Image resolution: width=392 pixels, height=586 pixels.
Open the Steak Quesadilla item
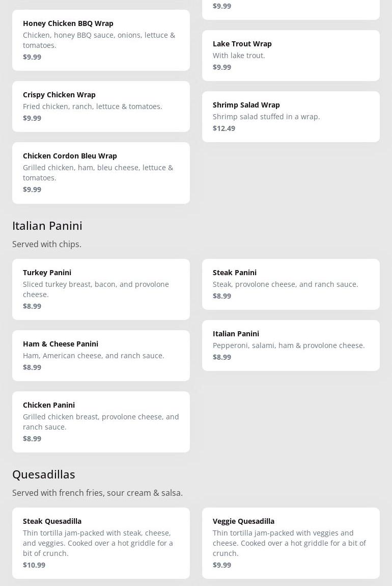[101, 543]
